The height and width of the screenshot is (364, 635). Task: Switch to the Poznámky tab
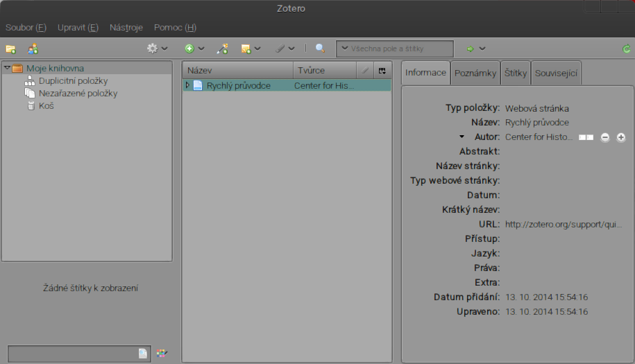click(475, 73)
